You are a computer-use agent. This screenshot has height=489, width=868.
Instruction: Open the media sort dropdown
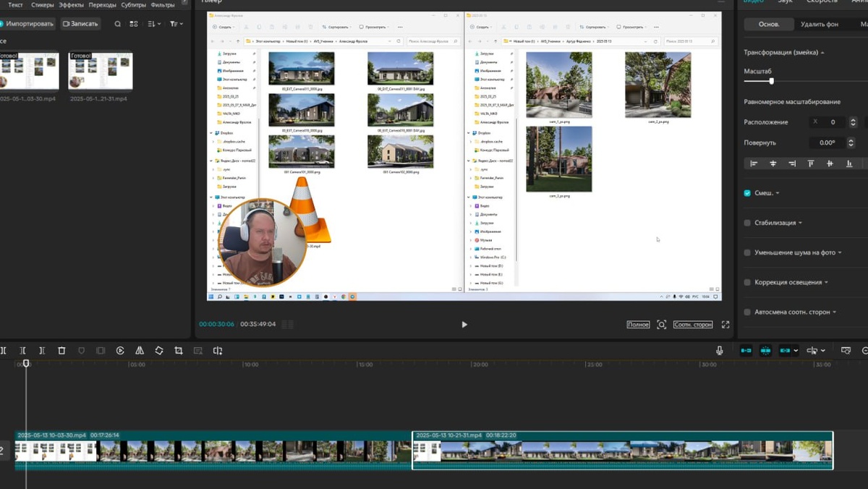(x=154, y=24)
